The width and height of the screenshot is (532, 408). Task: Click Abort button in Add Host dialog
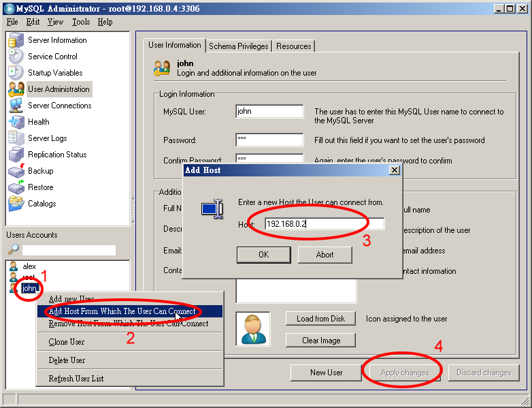click(x=325, y=255)
